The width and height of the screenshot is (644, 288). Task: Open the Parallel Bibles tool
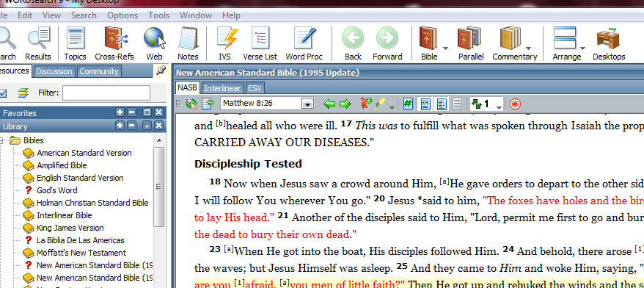471,43
